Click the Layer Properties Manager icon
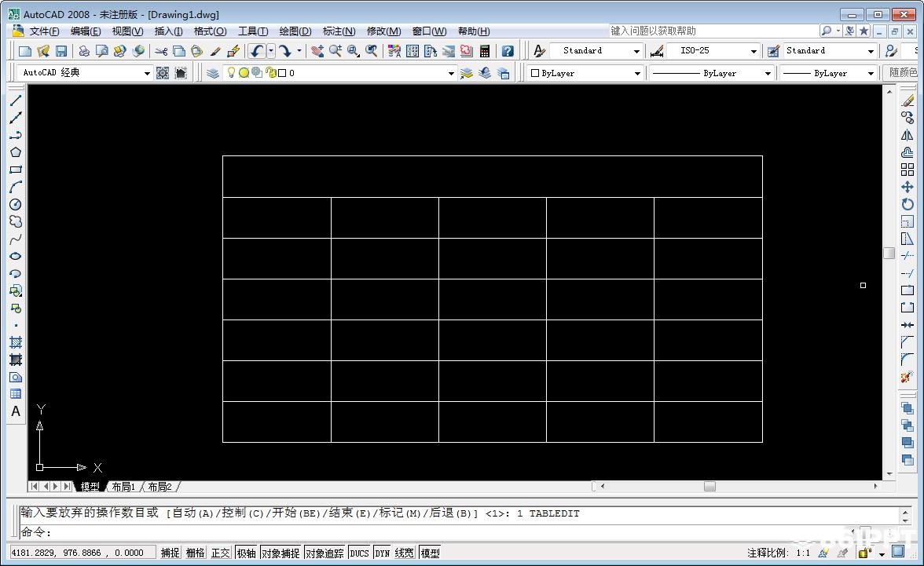 tap(213, 73)
